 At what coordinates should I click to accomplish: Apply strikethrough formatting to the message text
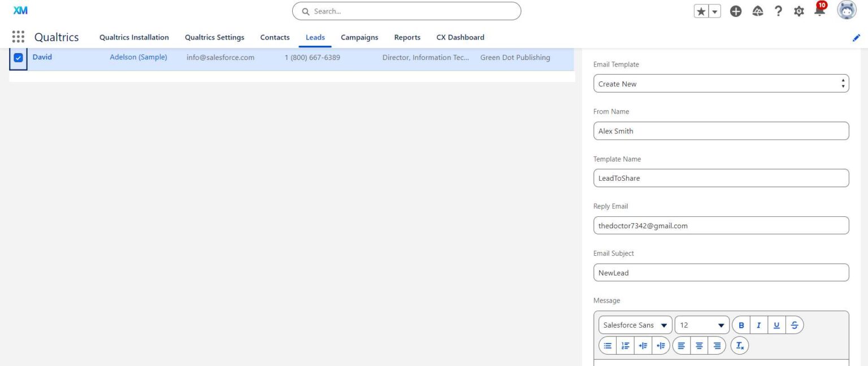(x=794, y=325)
